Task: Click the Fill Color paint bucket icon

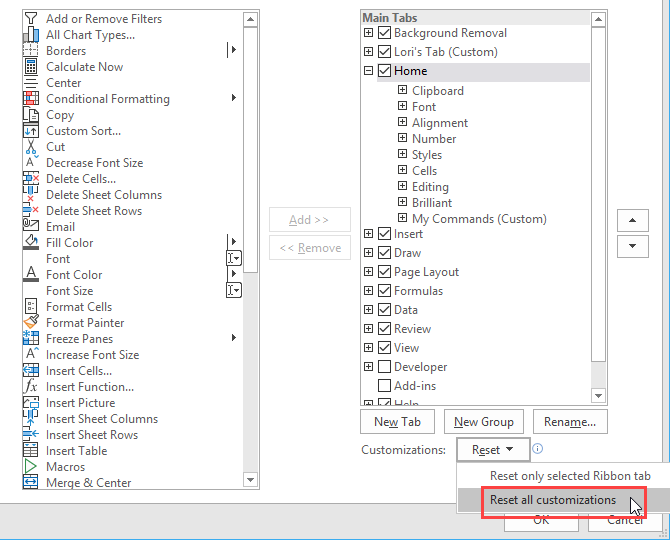Action: tap(31, 242)
